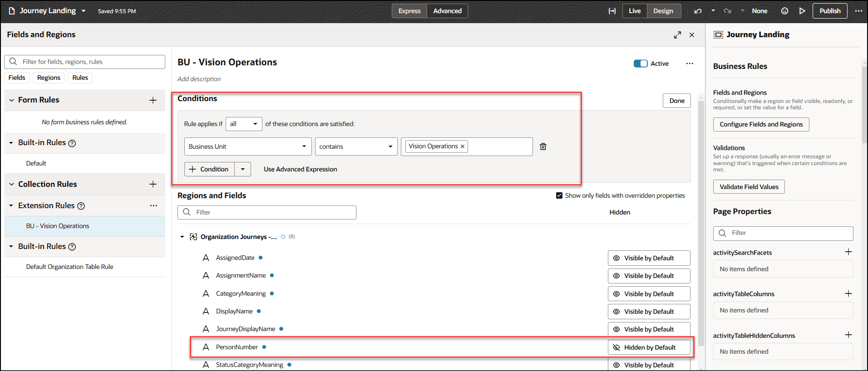Click the Done button
This screenshot has width=868, height=371.
(677, 101)
